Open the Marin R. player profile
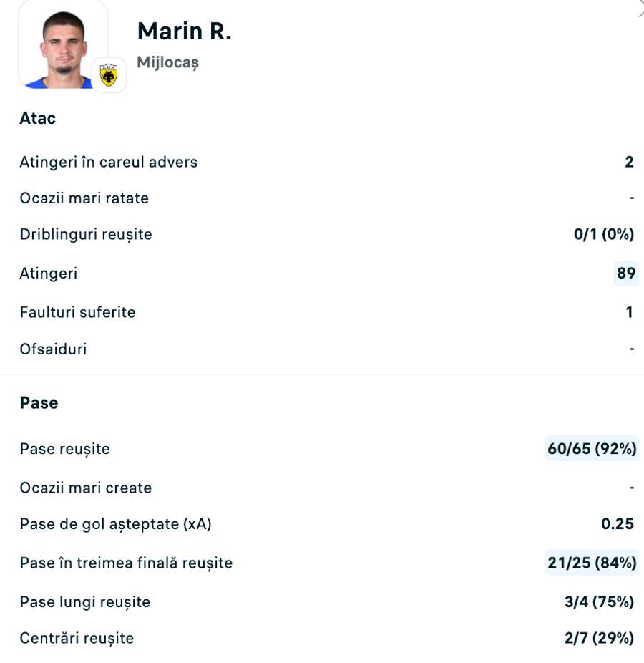644x663 pixels. (185, 31)
